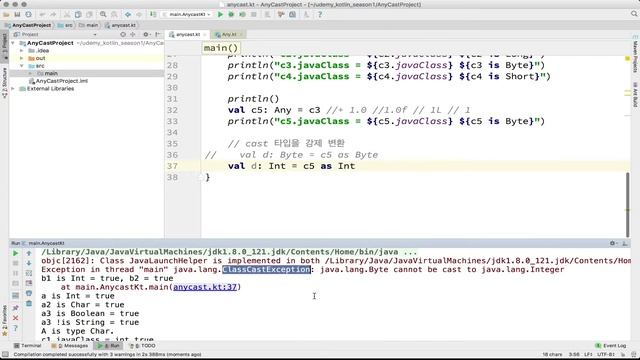This screenshot has width=640, height=360.
Task: Click the yellow warning marker at editor top right
Action: click(x=628, y=59)
